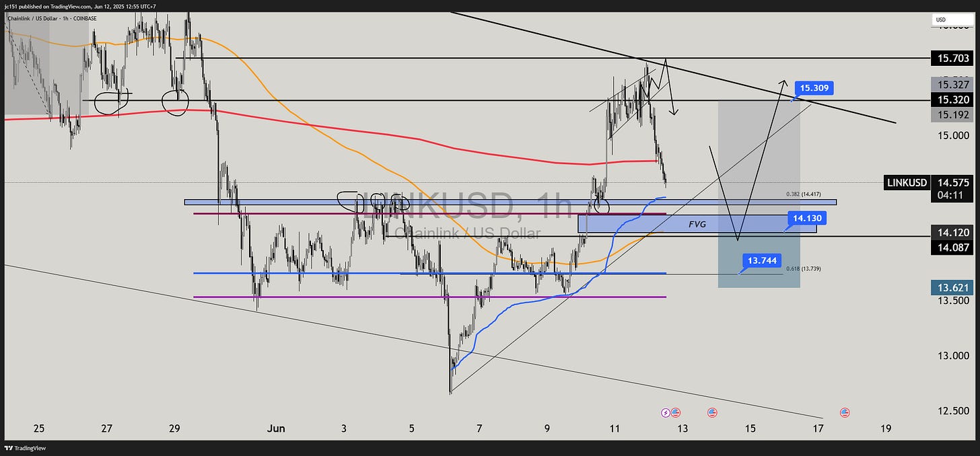Click the 'Chainlink / US Dollar · 1h · COINBASE' legend
The image size is (980, 456).
(53, 18)
